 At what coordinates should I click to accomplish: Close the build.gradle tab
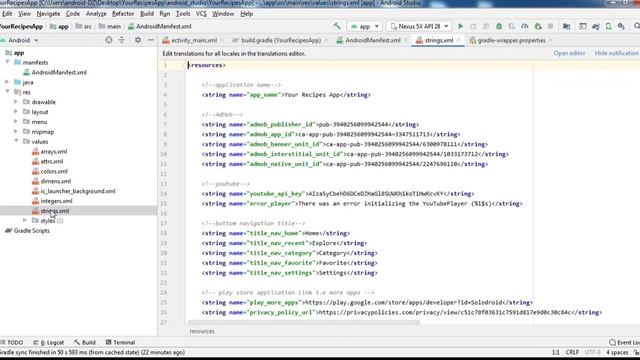coord(326,40)
